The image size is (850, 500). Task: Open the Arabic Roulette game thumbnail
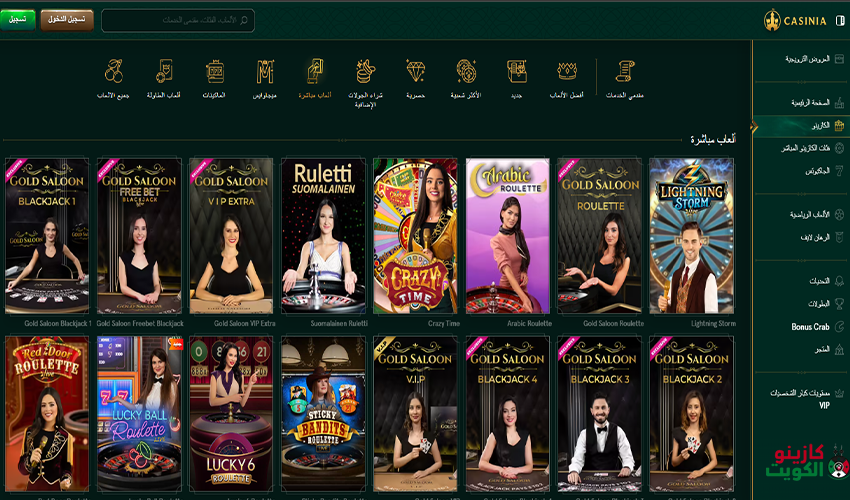[507, 236]
